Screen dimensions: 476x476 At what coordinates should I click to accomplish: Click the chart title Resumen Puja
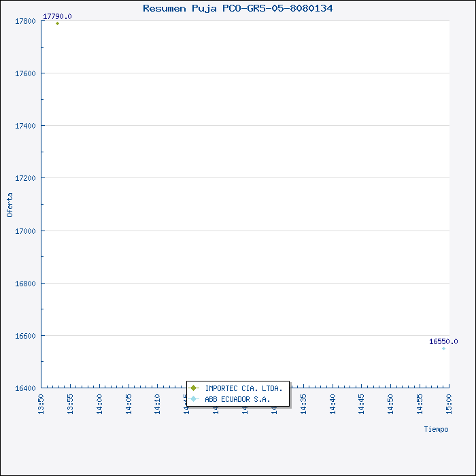point(237,8)
